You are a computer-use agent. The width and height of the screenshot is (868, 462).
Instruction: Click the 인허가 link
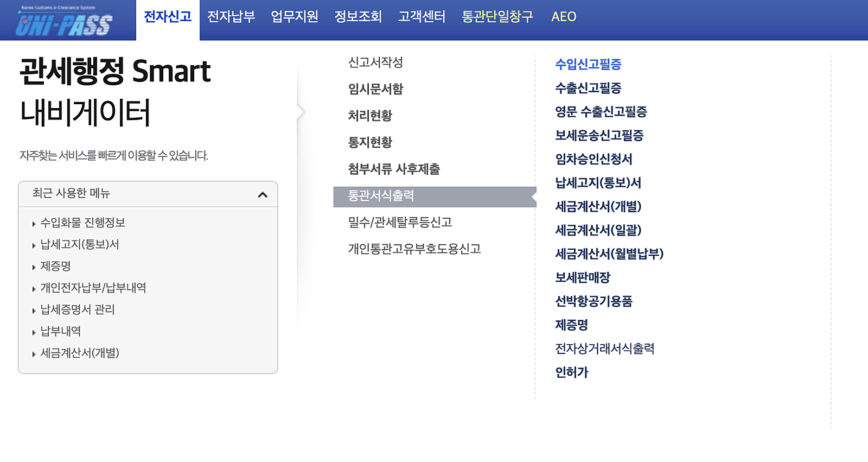pyautogui.click(x=571, y=372)
